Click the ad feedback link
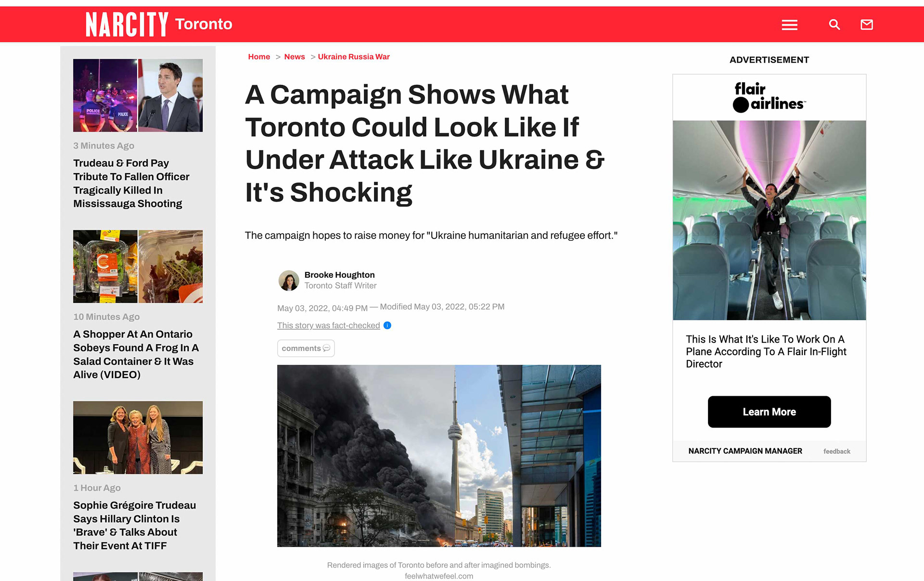This screenshot has height=581, width=924. 836,452
